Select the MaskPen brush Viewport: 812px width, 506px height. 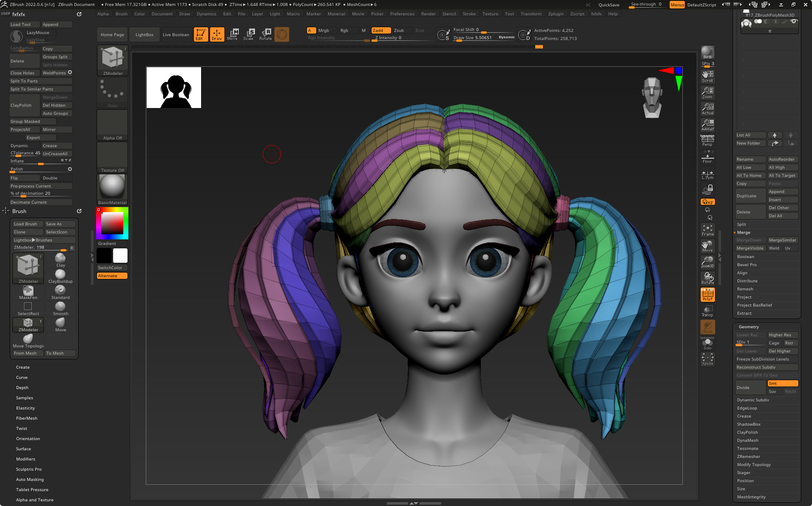coord(28,293)
